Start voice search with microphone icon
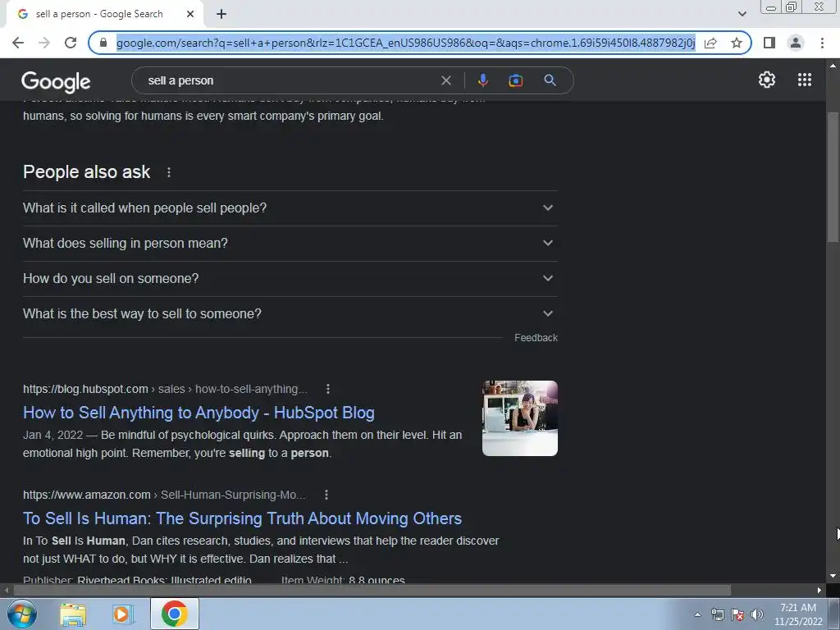This screenshot has width=840, height=630. pyautogui.click(x=482, y=80)
